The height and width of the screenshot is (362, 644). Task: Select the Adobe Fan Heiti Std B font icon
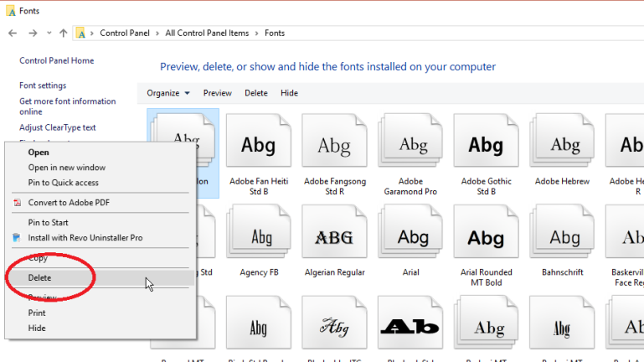258,141
